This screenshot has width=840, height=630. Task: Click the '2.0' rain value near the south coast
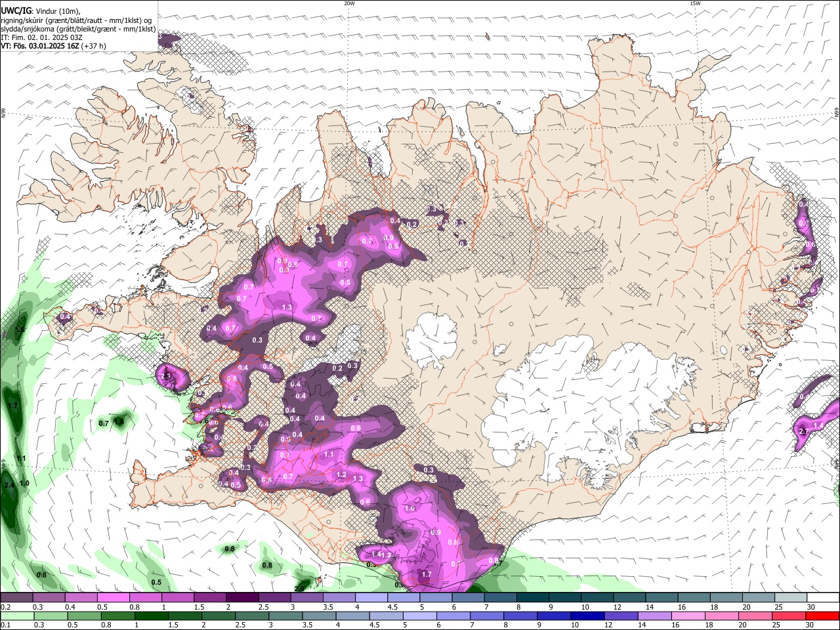(x=301, y=589)
